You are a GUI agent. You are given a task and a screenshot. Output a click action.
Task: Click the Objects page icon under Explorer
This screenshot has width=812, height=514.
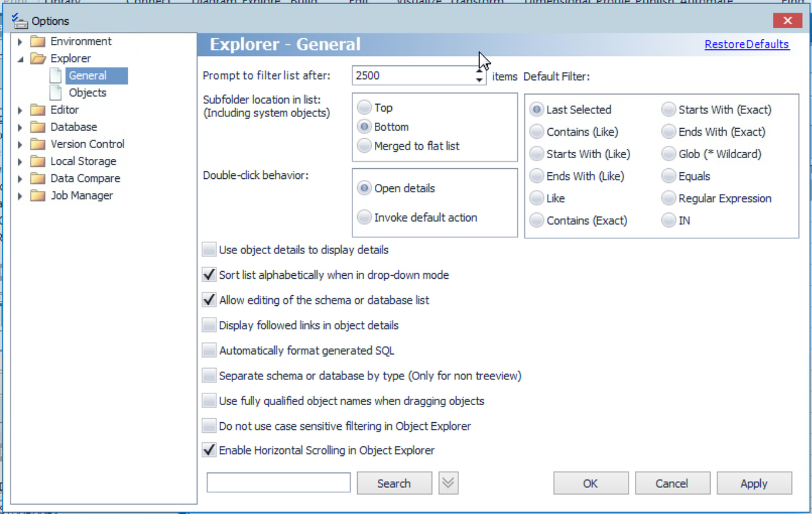pos(56,92)
